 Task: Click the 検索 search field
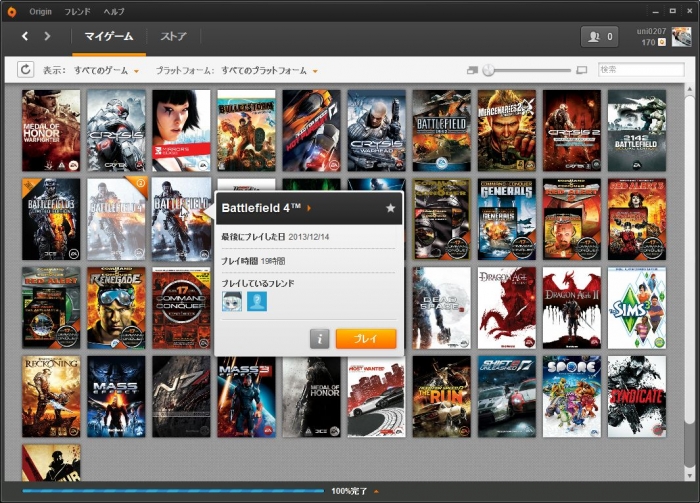point(641,70)
